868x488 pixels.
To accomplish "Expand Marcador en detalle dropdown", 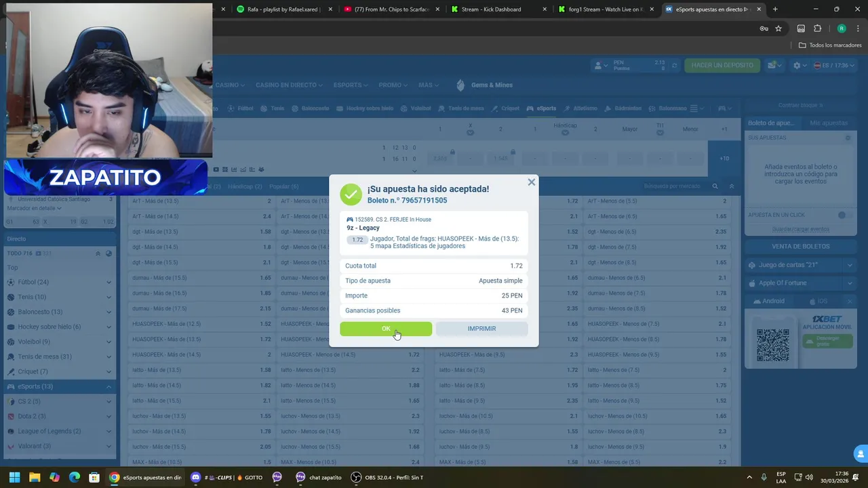I will (x=35, y=208).
